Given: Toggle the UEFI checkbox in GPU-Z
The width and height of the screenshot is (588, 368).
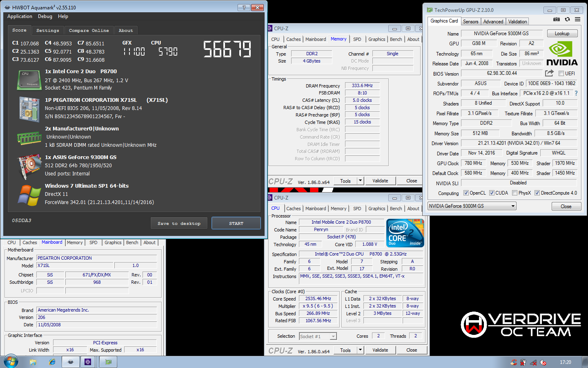Looking at the screenshot, I should click(x=561, y=74).
